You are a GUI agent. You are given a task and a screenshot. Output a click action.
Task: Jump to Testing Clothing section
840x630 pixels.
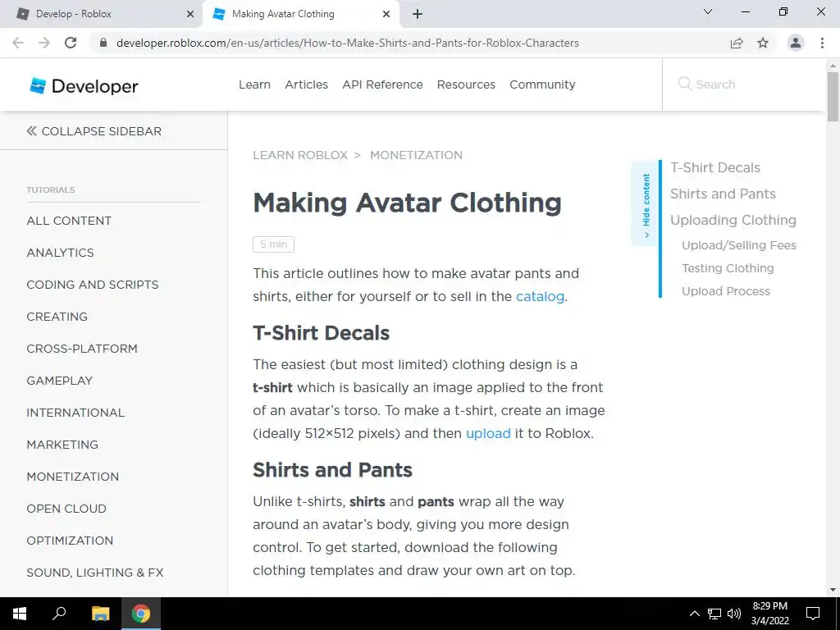(728, 268)
